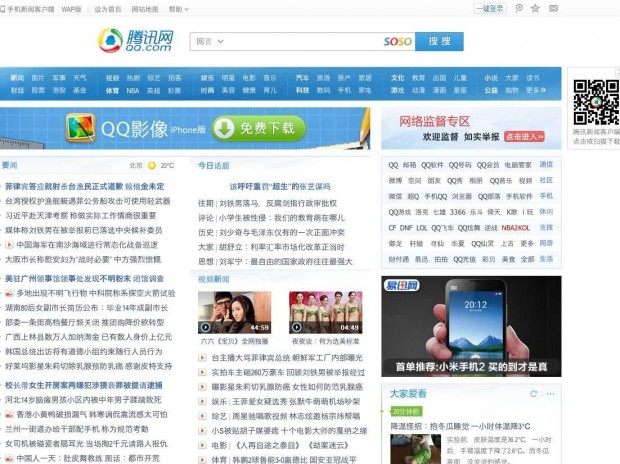Expand 更多 in the blue navigation bar
This screenshot has width=620, height=464.
[x=536, y=90]
